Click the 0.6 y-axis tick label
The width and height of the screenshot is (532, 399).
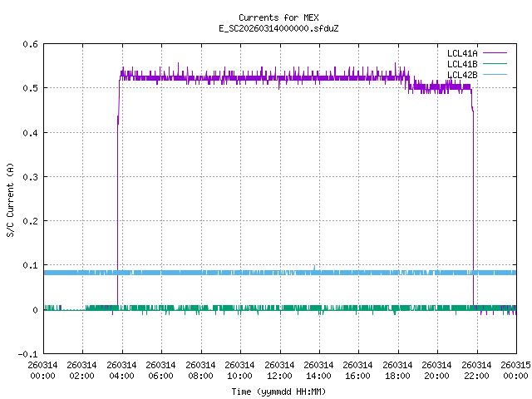coord(28,44)
